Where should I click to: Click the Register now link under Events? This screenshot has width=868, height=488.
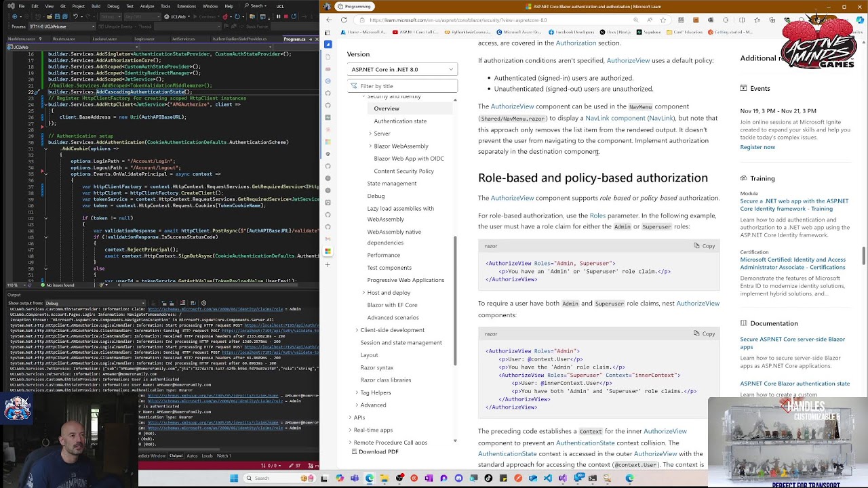(x=757, y=147)
